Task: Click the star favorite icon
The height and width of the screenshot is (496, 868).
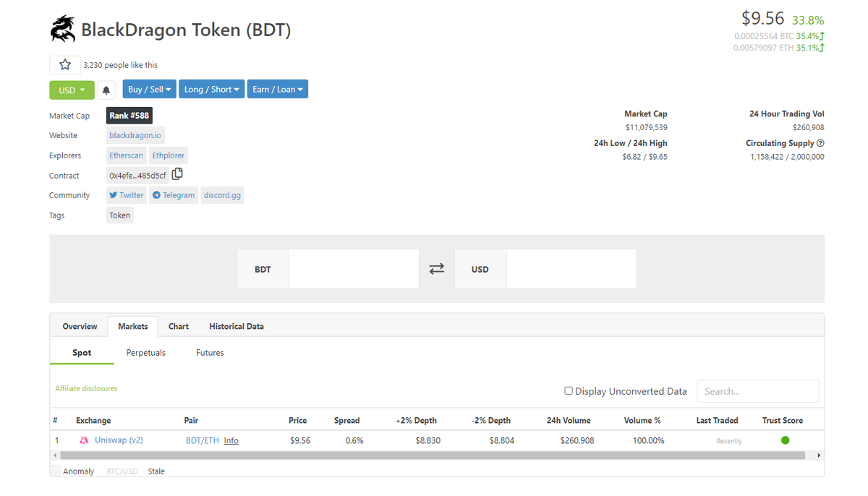Action: (65, 65)
